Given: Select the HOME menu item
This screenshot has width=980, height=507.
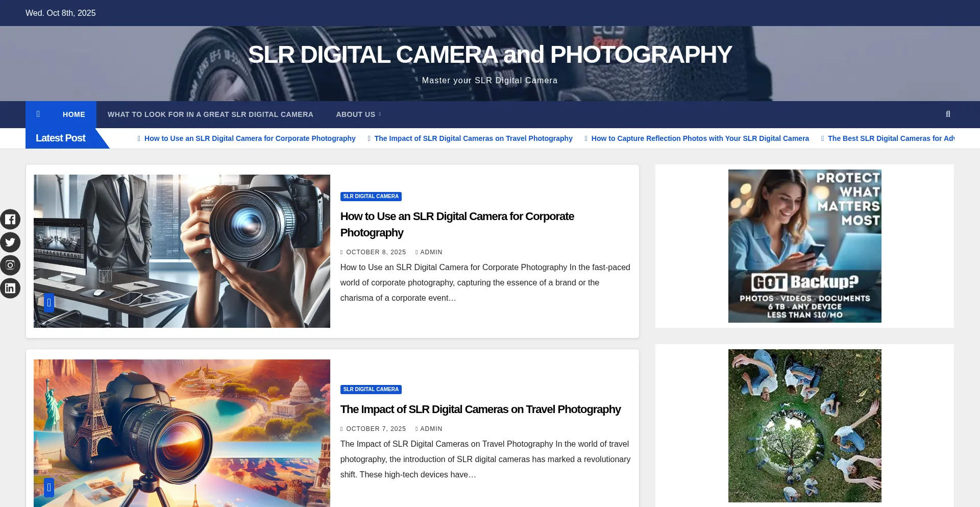Looking at the screenshot, I should pos(74,114).
